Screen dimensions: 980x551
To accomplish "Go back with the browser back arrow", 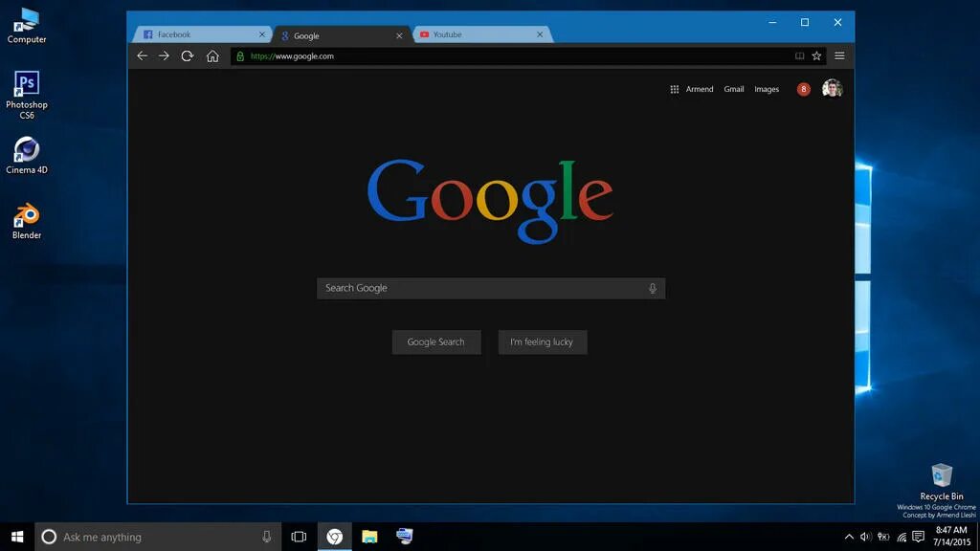I will [x=143, y=56].
